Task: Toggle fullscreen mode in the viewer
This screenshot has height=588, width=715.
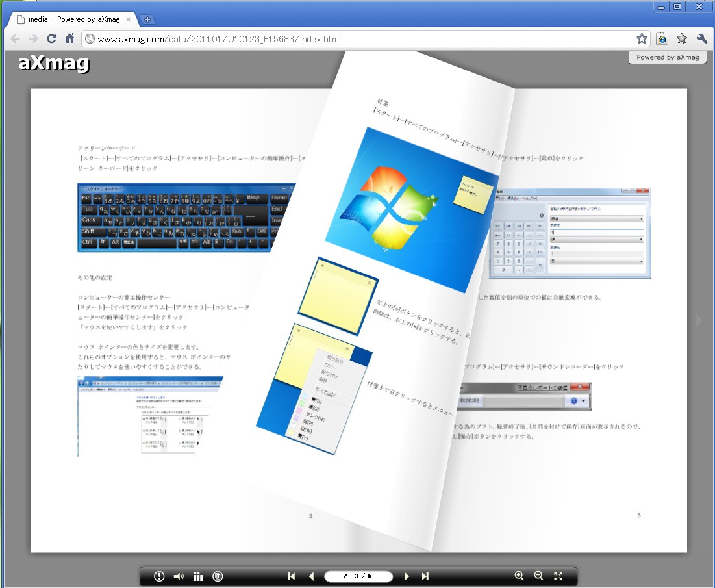Action: (558, 576)
